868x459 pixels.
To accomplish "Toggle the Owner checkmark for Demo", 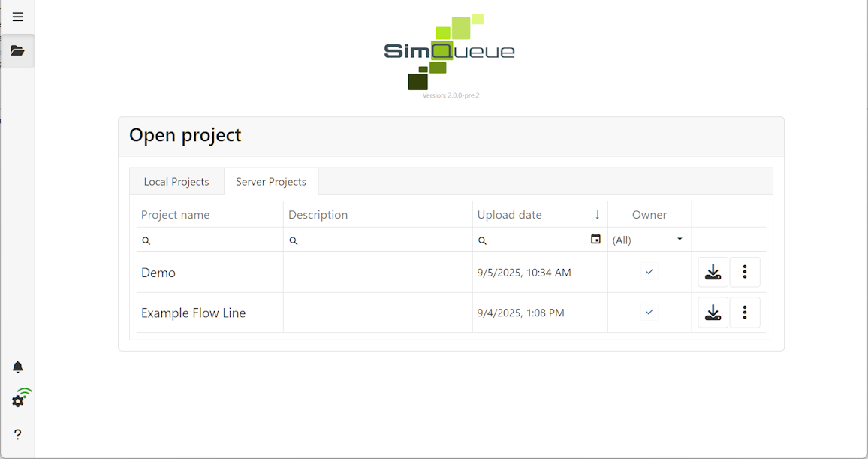I will coord(649,271).
